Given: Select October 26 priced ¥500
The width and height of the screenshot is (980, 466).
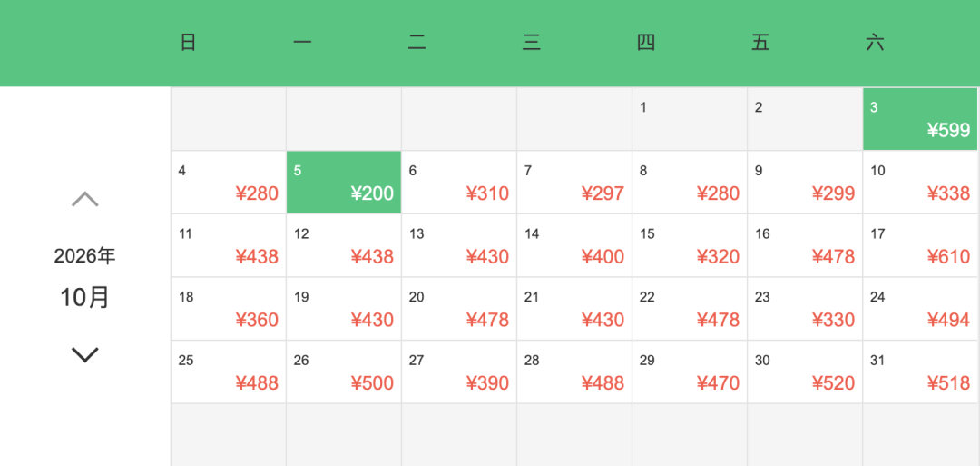Looking at the screenshot, I should coord(344,372).
